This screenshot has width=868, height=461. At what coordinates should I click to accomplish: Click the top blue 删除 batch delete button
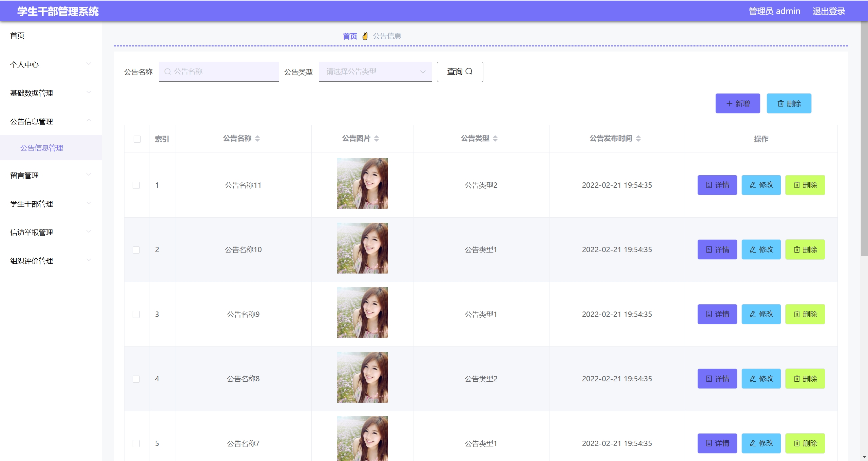coord(789,103)
